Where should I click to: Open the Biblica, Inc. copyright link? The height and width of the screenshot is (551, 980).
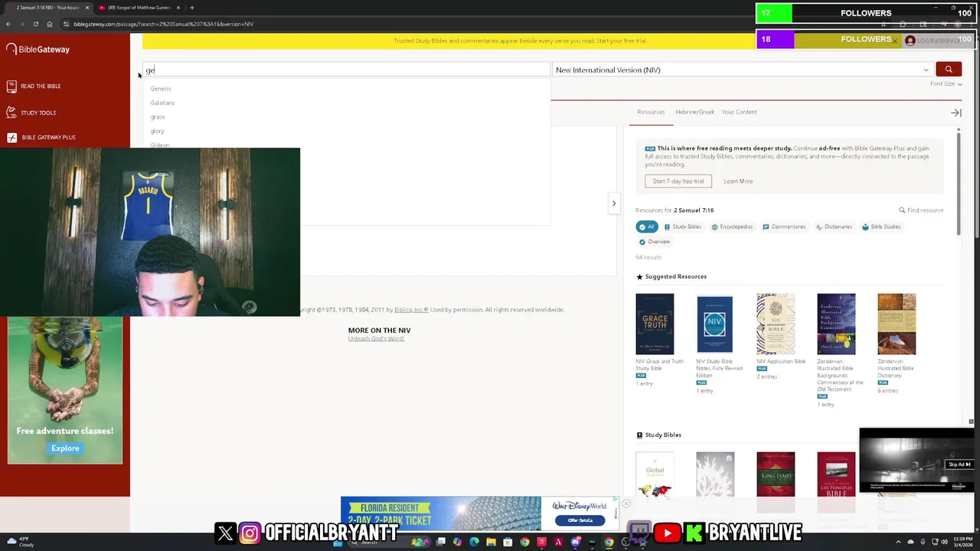click(411, 310)
